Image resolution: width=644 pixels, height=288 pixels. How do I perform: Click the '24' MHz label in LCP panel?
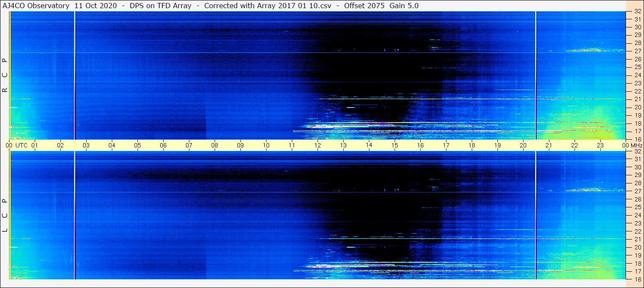[637, 215]
